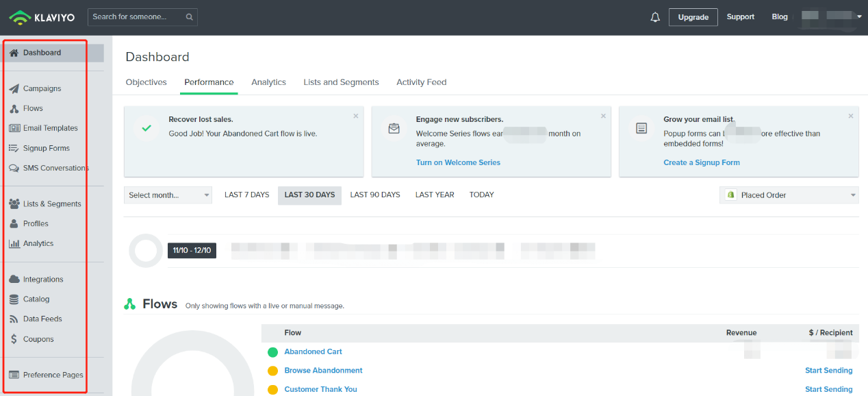Viewport: 868px width, 396px height.
Task: Click Start Sending for Customer Thank You
Action: pyautogui.click(x=828, y=390)
